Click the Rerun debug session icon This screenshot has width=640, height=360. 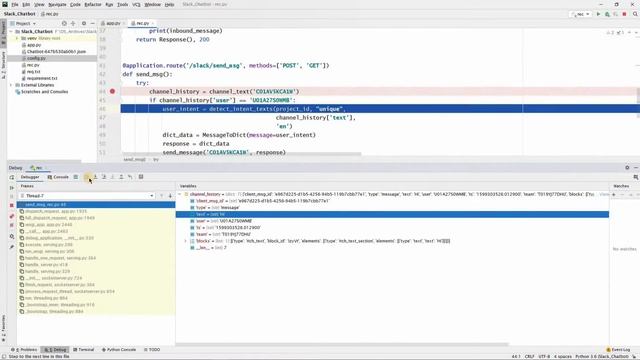click(11, 177)
